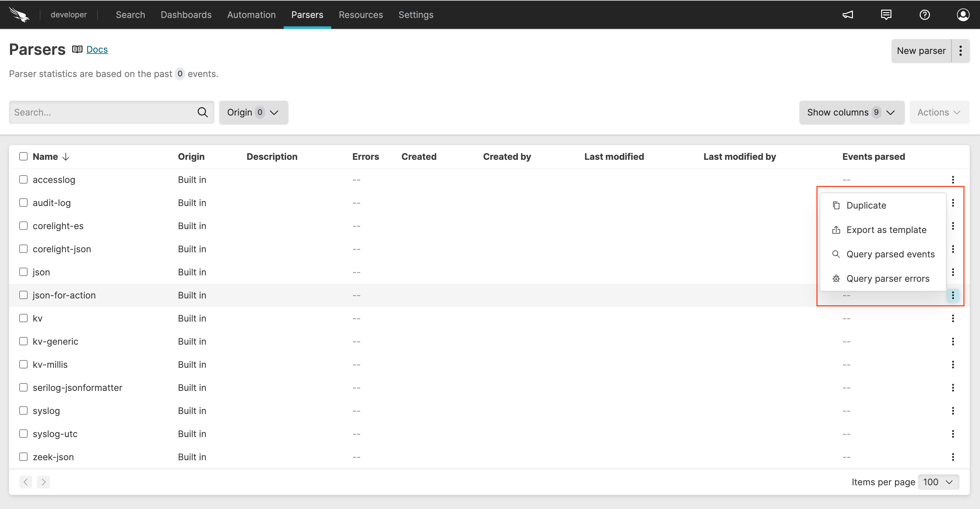Open the user profile avatar icon
Screen dimensions: 980x509
[x=962, y=14]
